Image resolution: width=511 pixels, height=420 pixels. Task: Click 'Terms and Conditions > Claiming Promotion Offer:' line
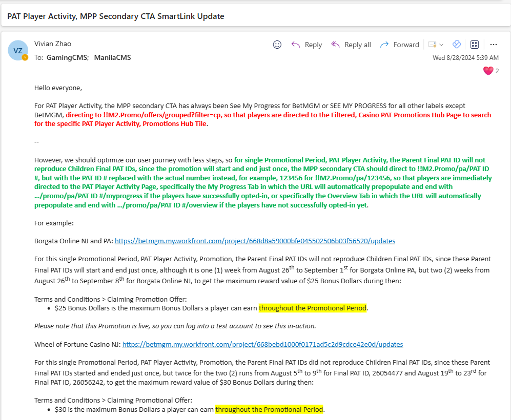coord(111,299)
